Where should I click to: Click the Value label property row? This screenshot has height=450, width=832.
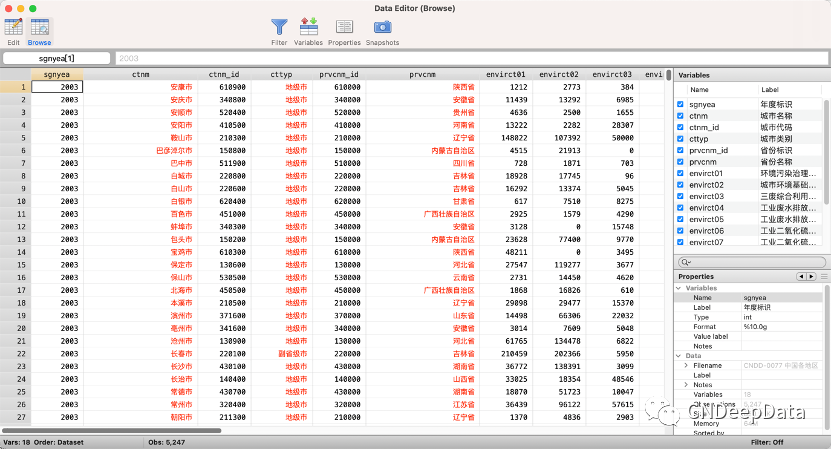tap(749, 336)
